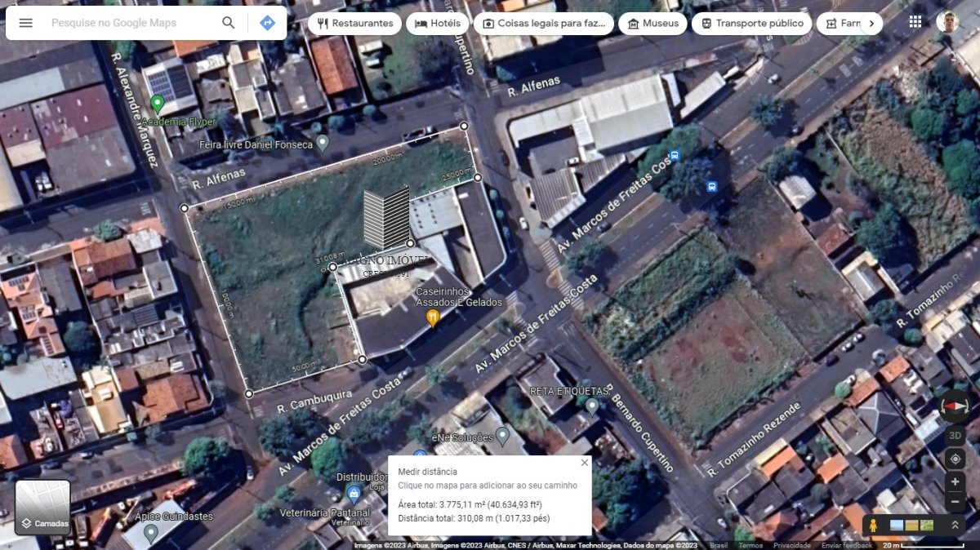Filter by Restaurantes category chip
This screenshot has height=550, width=980.
pyautogui.click(x=354, y=24)
